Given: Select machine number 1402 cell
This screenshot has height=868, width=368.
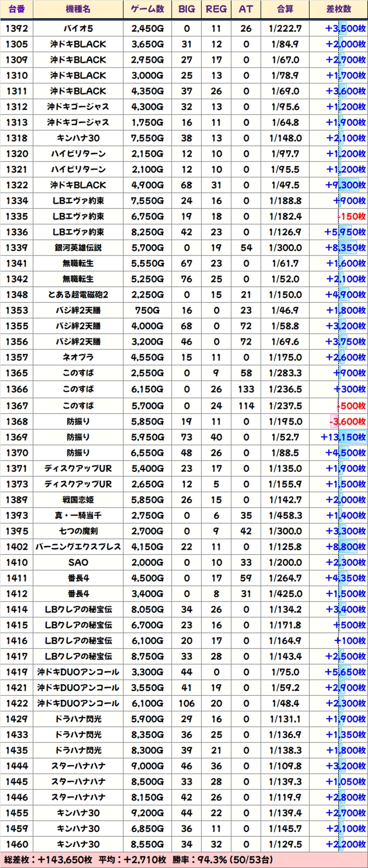Looking at the screenshot, I should 16,547.
